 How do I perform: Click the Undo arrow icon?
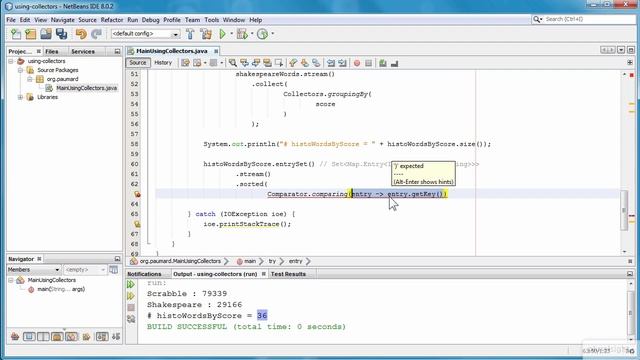[81, 34]
